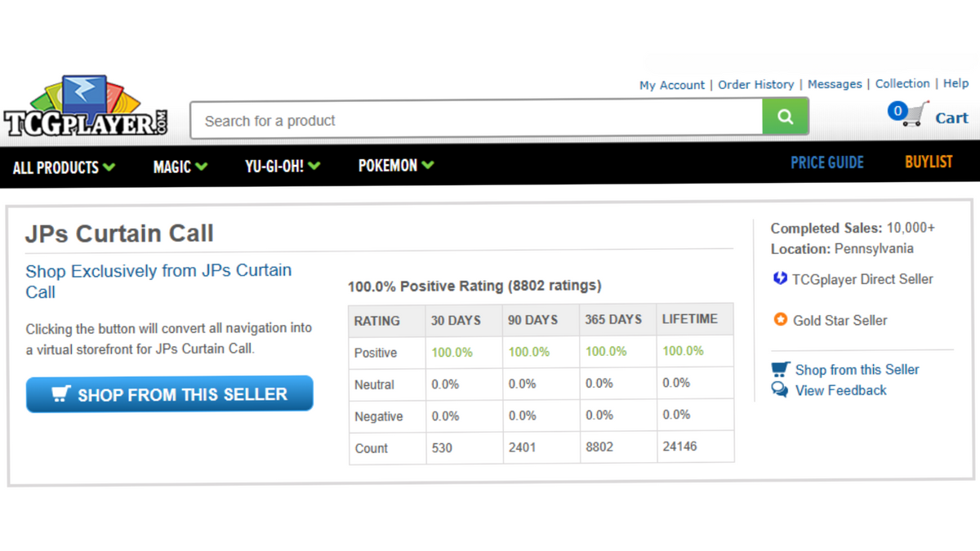Open Order History
The width and height of the screenshot is (980, 551).
tap(755, 84)
